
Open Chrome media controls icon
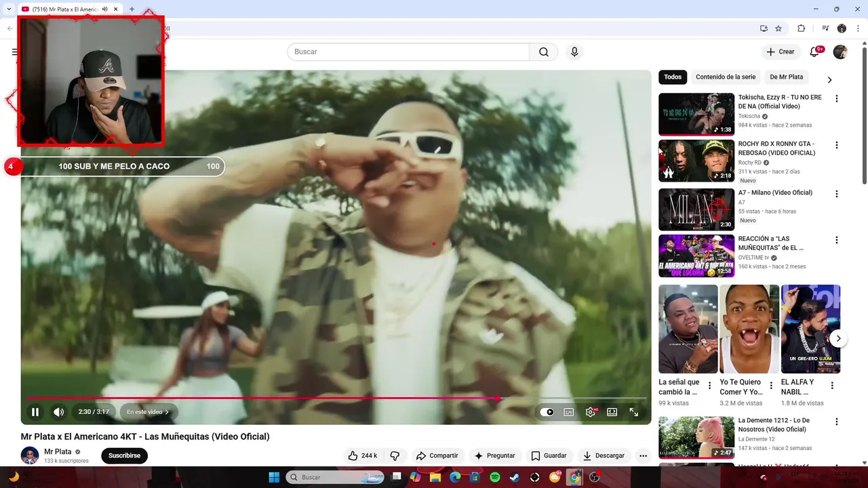coord(825,28)
